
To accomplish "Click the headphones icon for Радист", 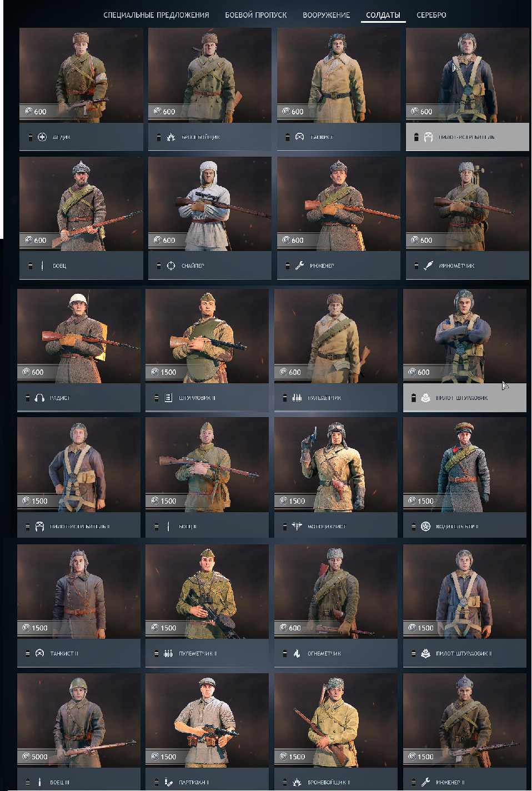I will (x=39, y=398).
